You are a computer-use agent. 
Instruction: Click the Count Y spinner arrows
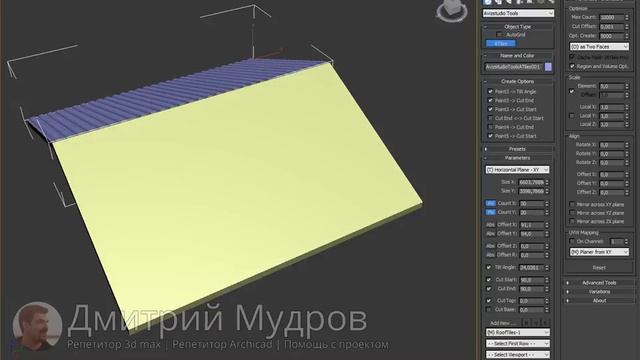point(547,212)
